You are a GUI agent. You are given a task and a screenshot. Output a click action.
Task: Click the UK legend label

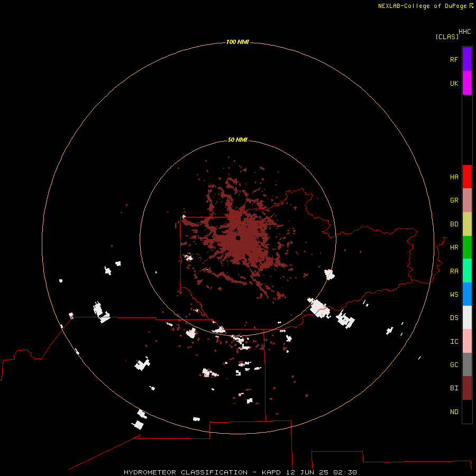pyautogui.click(x=454, y=83)
